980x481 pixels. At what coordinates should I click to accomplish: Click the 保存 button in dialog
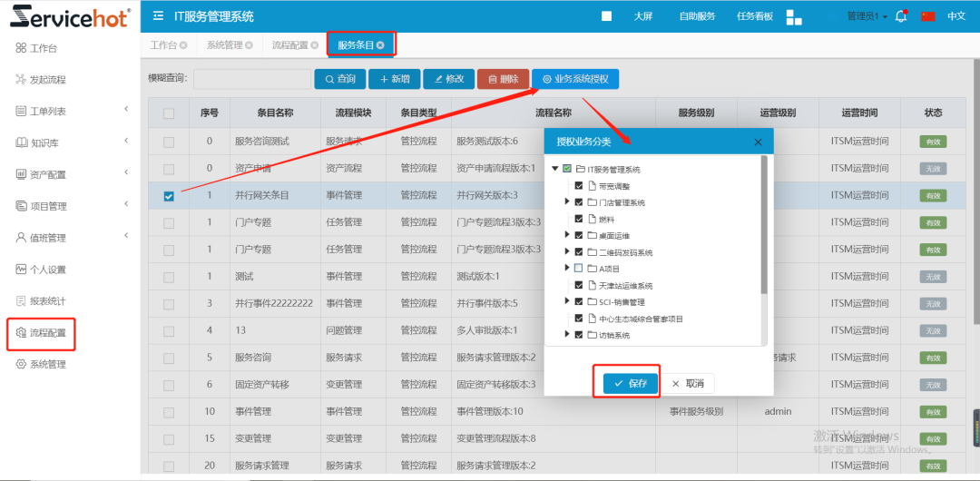tap(631, 383)
